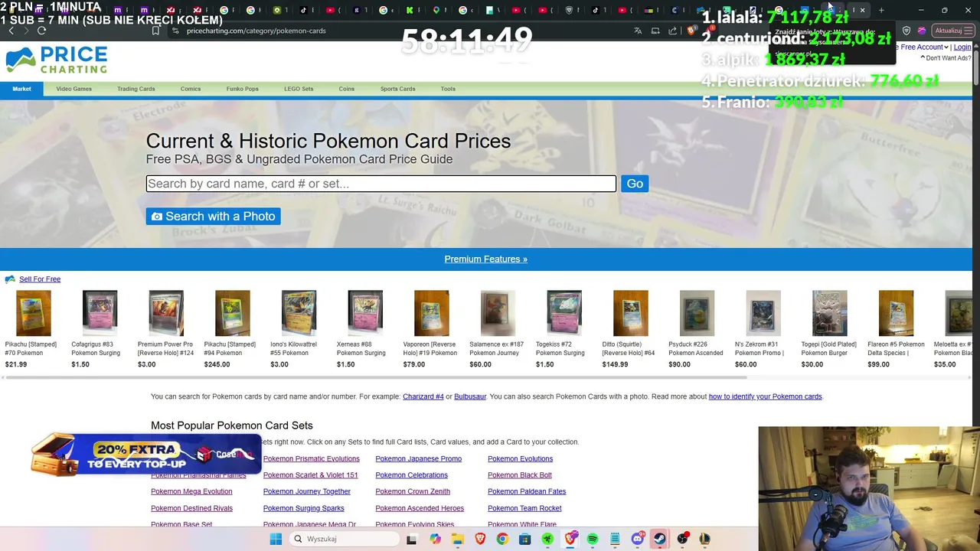Open Ditto (Squirtle) card thumbnail
Screen dimensions: 980x551
coord(631,313)
